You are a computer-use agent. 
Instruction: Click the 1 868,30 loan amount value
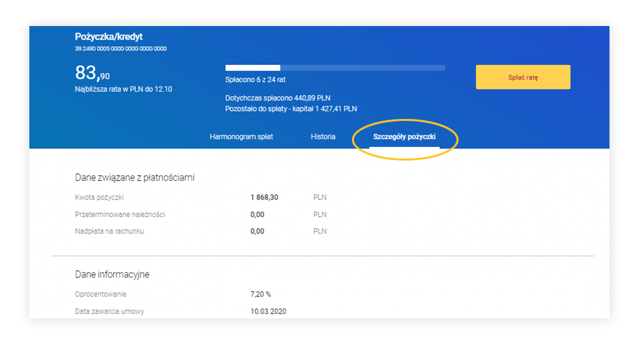[x=264, y=197]
